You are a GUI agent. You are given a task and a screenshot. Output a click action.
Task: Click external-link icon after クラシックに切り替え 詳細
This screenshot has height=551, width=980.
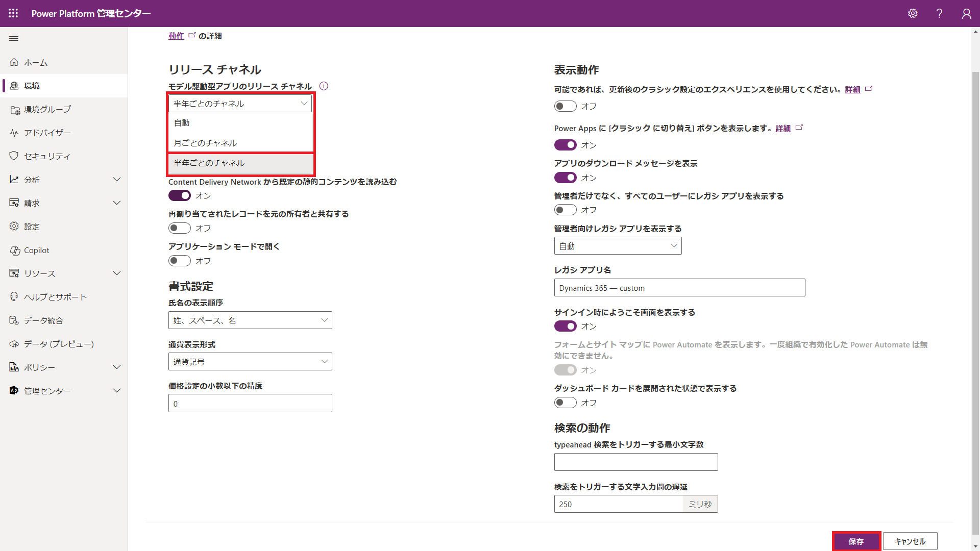click(799, 128)
